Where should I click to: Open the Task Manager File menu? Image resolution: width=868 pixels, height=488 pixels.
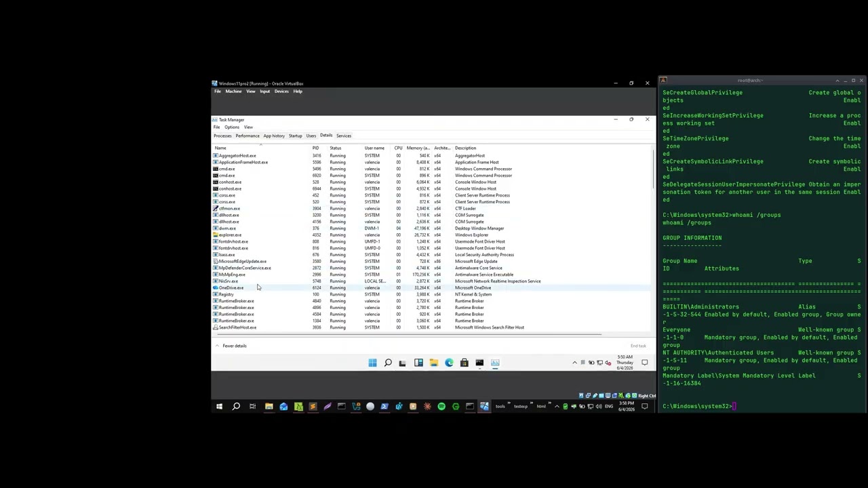(x=217, y=127)
